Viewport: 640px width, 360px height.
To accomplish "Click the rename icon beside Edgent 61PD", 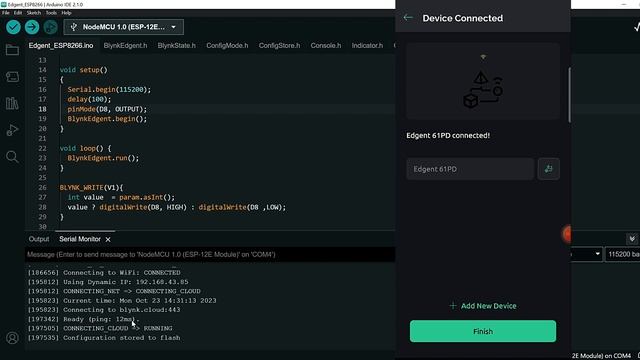I will (x=549, y=169).
